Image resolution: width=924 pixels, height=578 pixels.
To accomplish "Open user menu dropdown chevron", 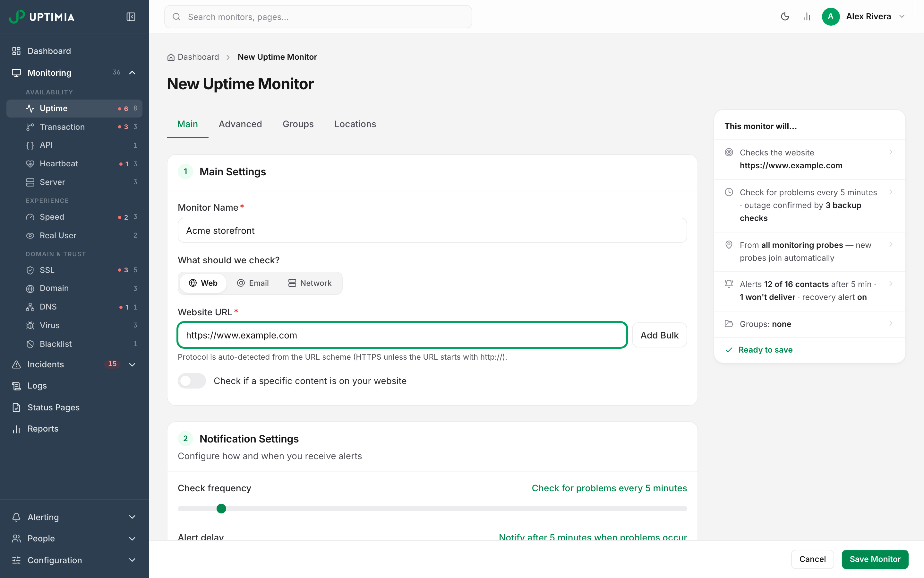I will (902, 16).
